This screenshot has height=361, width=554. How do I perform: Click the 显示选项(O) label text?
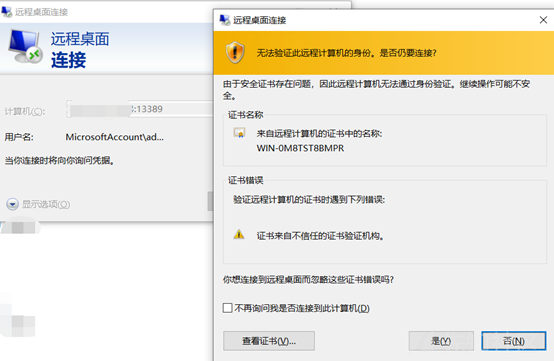click(x=46, y=204)
